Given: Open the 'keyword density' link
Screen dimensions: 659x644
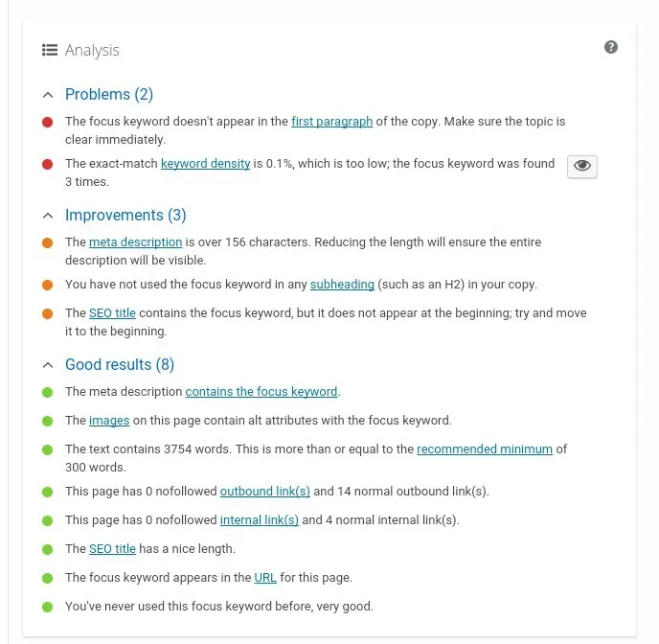Looking at the screenshot, I should tap(205, 164).
